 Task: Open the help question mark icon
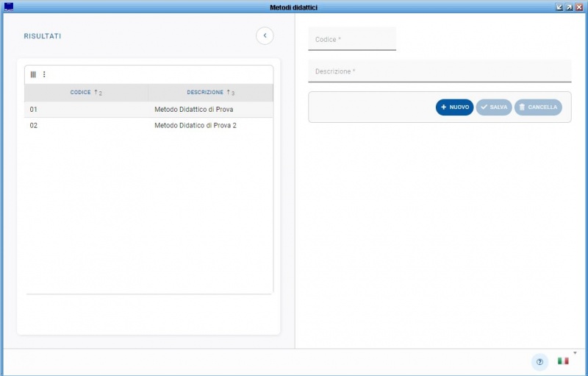[x=539, y=362]
